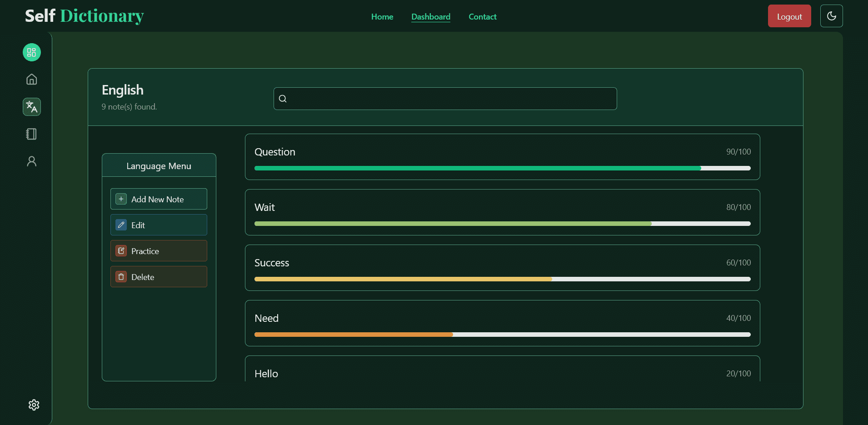The image size is (868, 425).
Task: Click the Wait progress bar
Action: click(x=503, y=224)
